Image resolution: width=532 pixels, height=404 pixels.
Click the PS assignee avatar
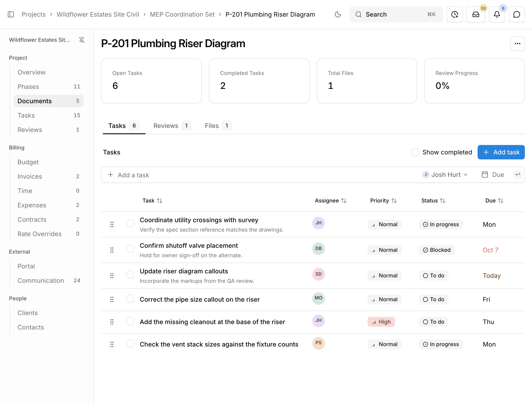(319, 343)
